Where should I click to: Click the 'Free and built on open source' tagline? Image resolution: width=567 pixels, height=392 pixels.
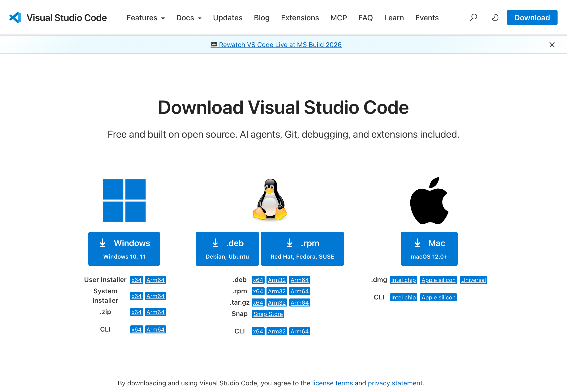283,134
